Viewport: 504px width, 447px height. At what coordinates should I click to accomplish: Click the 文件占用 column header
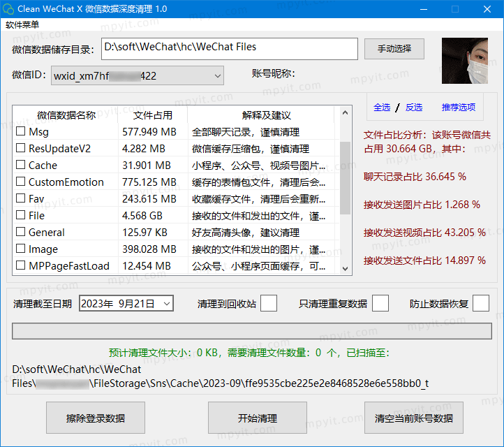[x=153, y=115]
